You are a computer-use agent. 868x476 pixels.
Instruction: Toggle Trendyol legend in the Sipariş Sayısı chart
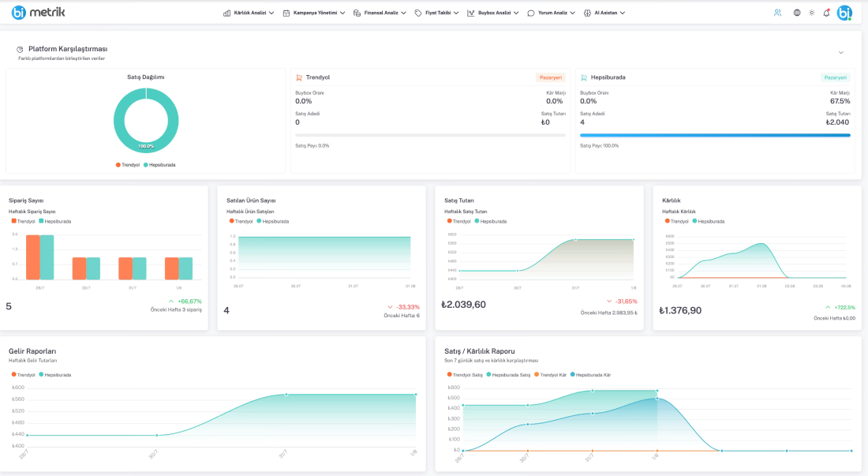coord(23,221)
